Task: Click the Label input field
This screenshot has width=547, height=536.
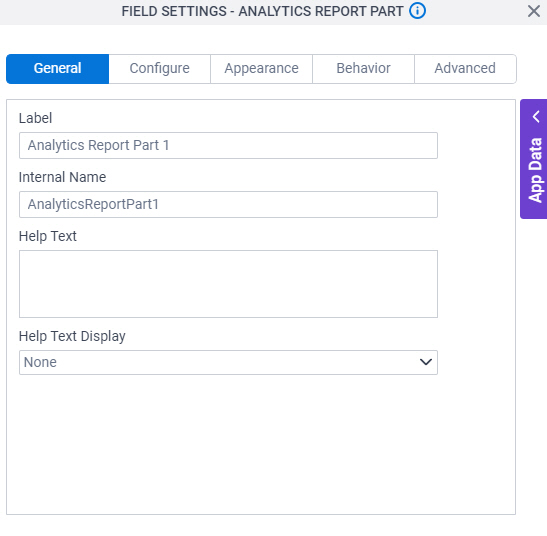Action: tap(228, 146)
